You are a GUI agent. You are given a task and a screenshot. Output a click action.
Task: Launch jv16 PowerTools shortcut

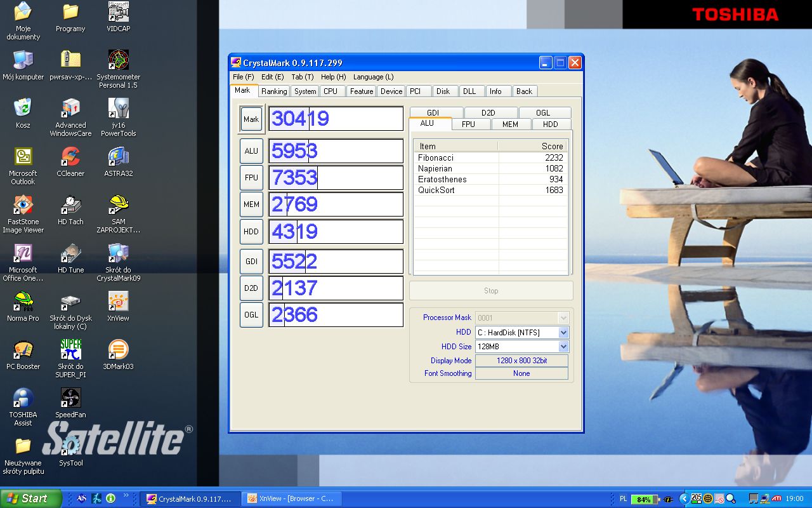click(119, 117)
